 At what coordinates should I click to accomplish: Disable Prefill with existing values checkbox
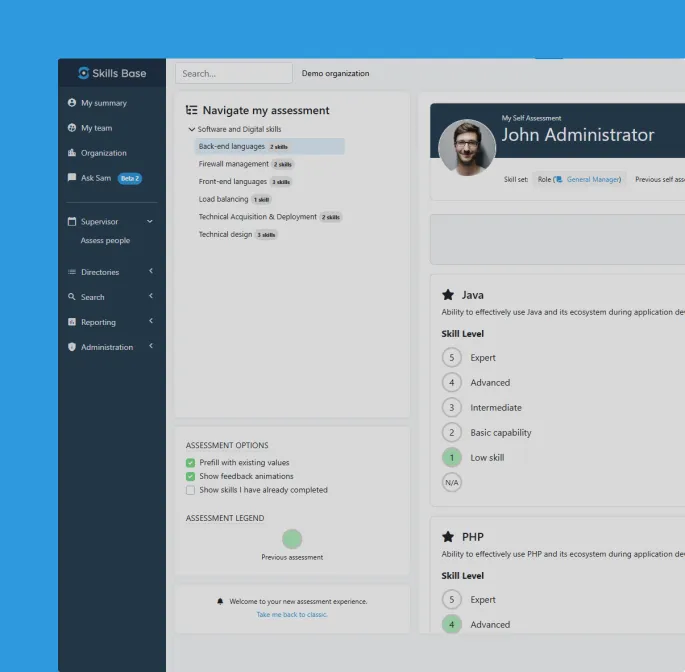(x=190, y=463)
